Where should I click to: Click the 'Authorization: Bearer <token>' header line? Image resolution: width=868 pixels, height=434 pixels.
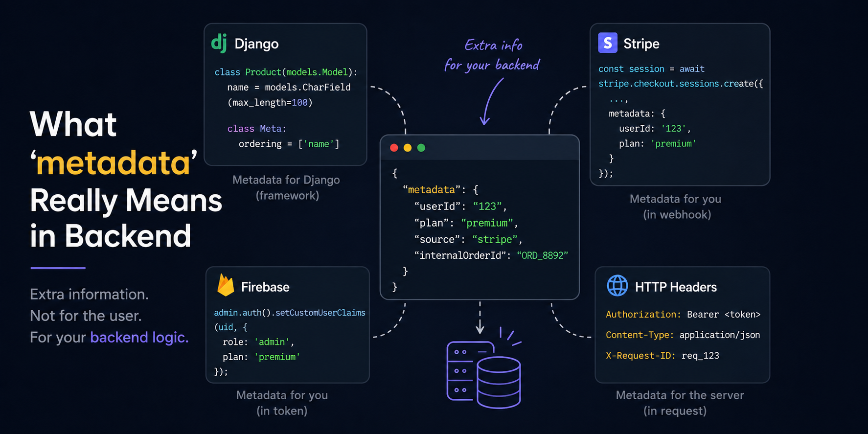pos(683,315)
